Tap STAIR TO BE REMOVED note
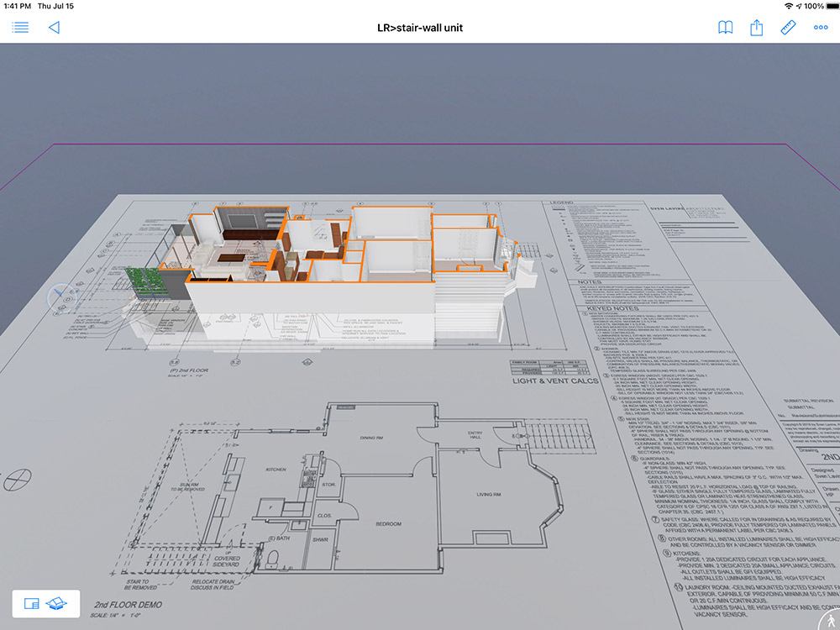The width and height of the screenshot is (840, 630). 140,585
